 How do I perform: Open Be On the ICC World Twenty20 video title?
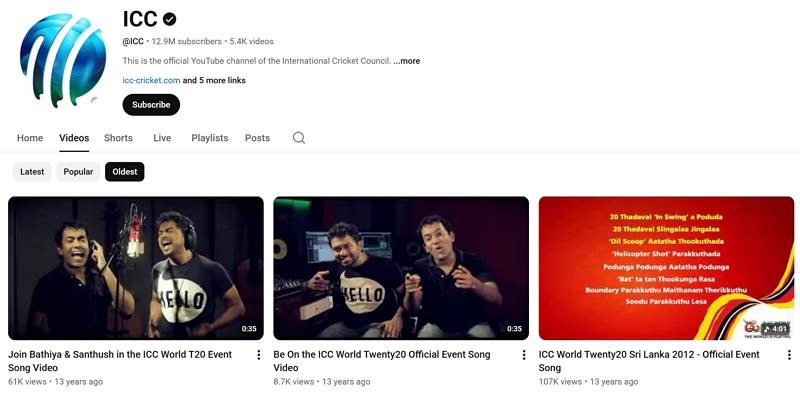click(382, 361)
